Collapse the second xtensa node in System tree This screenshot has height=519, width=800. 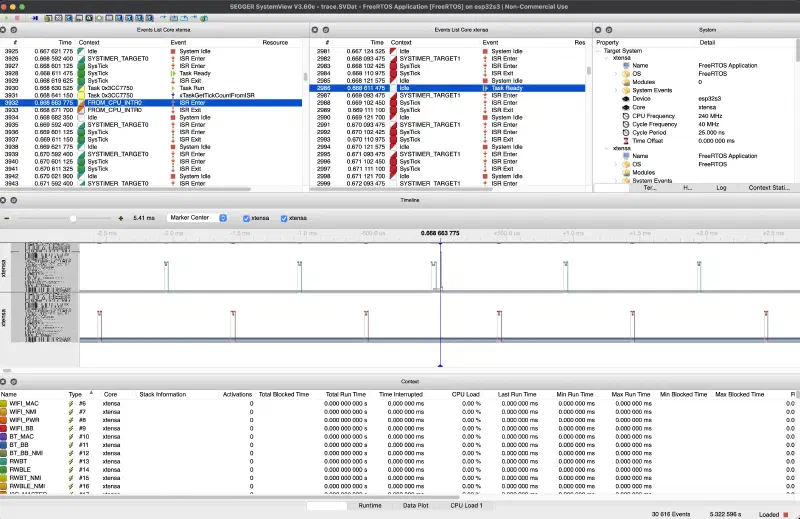[x=607, y=149]
